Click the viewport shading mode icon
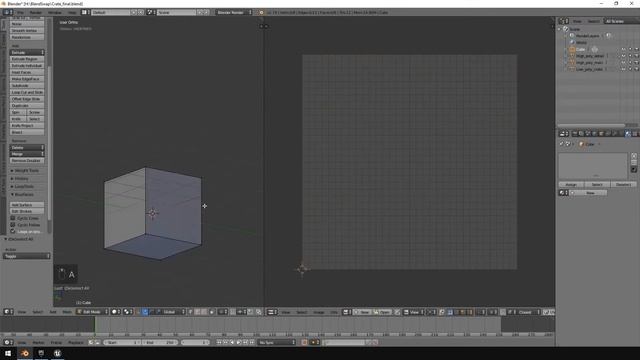Image resolution: width=640 pixels, height=360 pixels. click(x=116, y=312)
